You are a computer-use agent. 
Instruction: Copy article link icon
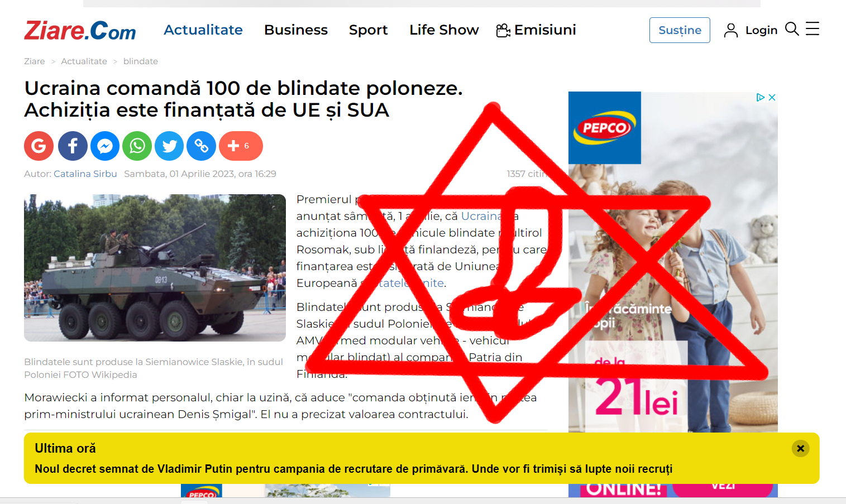pyautogui.click(x=202, y=146)
